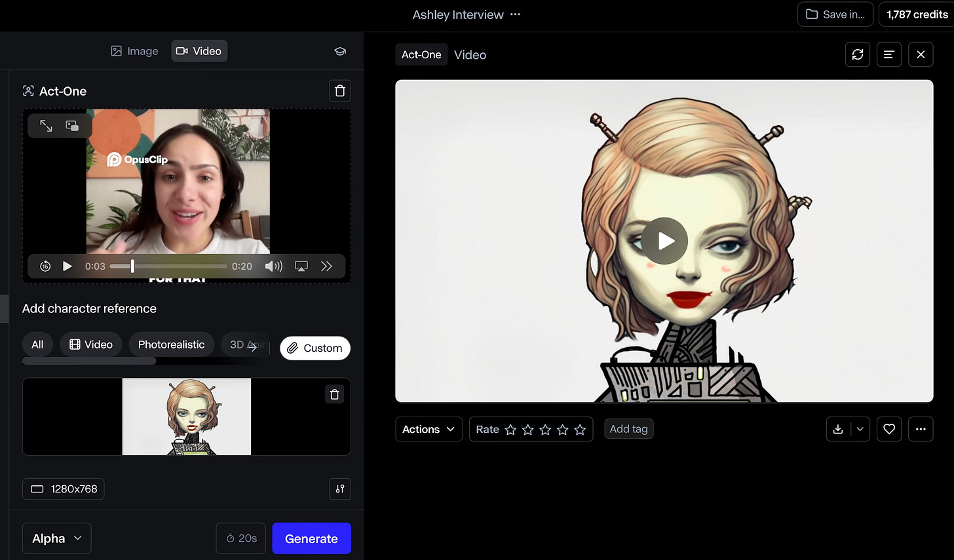
Task: Filter character references by Video
Action: (91, 345)
